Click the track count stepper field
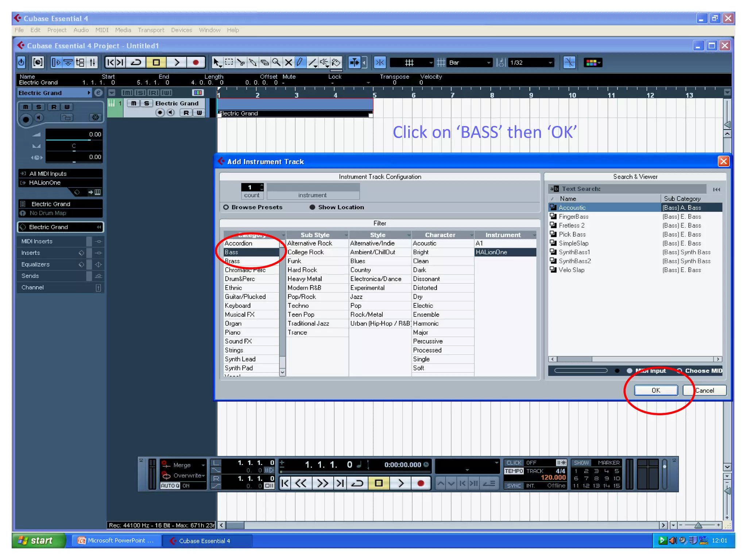 [x=252, y=187]
